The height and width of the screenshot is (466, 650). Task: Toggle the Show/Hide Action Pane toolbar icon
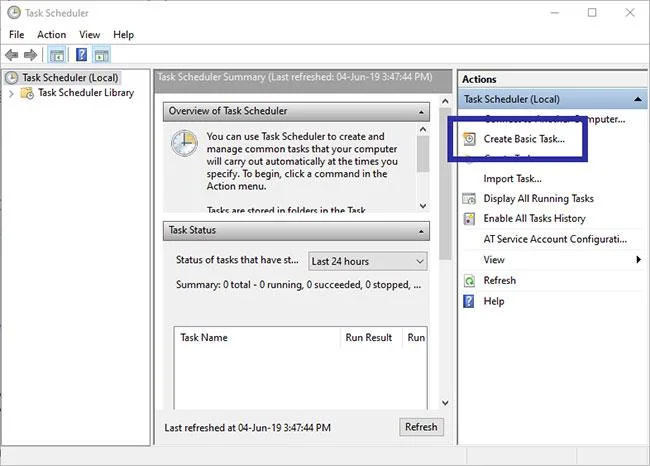tap(101, 55)
